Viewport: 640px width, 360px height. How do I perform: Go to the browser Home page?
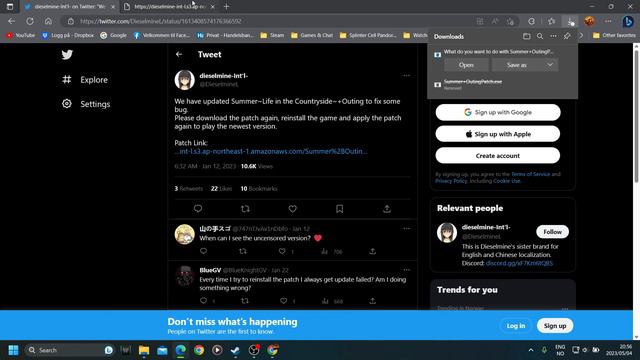(x=48, y=21)
